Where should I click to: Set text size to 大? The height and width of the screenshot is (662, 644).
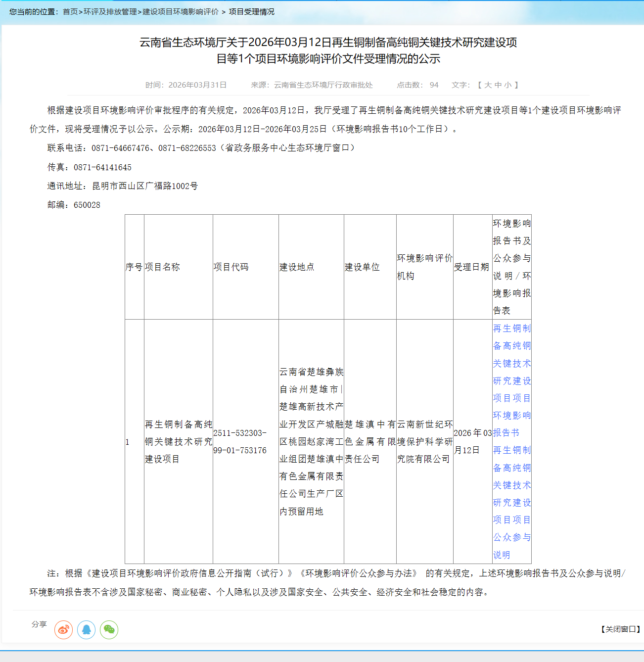pyautogui.click(x=488, y=85)
